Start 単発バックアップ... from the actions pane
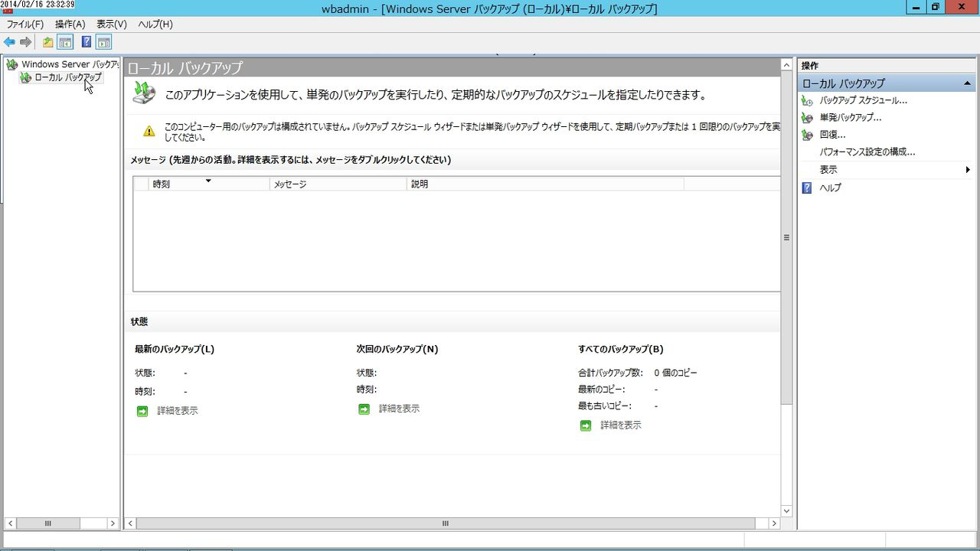Image resolution: width=980 pixels, height=551 pixels. pyautogui.click(x=850, y=117)
